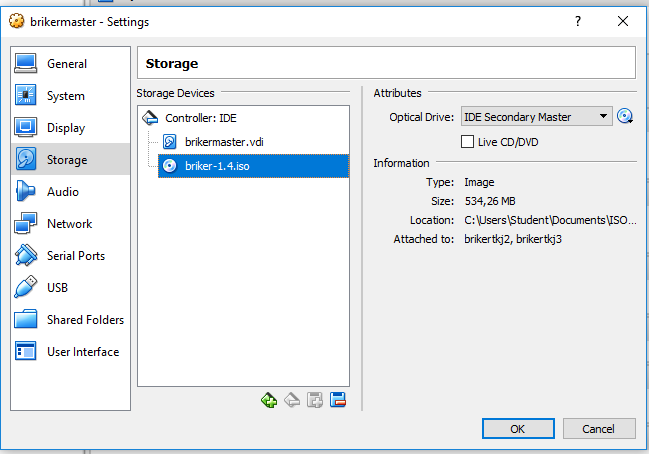This screenshot has width=649, height=454.
Task: Open the User Interface settings category
Action: [x=82, y=352]
